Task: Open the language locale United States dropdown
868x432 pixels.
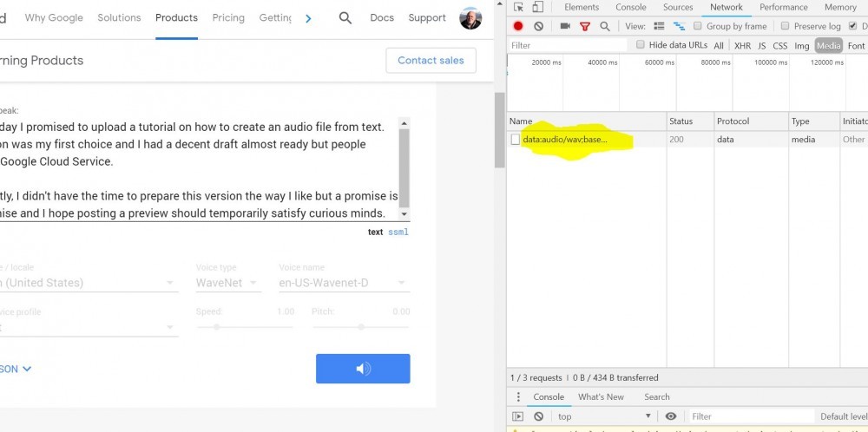Action: pyautogui.click(x=89, y=283)
